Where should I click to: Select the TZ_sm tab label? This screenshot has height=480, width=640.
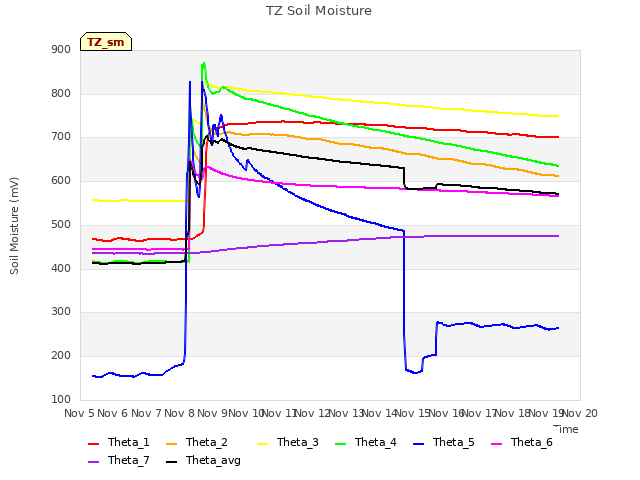(106, 42)
